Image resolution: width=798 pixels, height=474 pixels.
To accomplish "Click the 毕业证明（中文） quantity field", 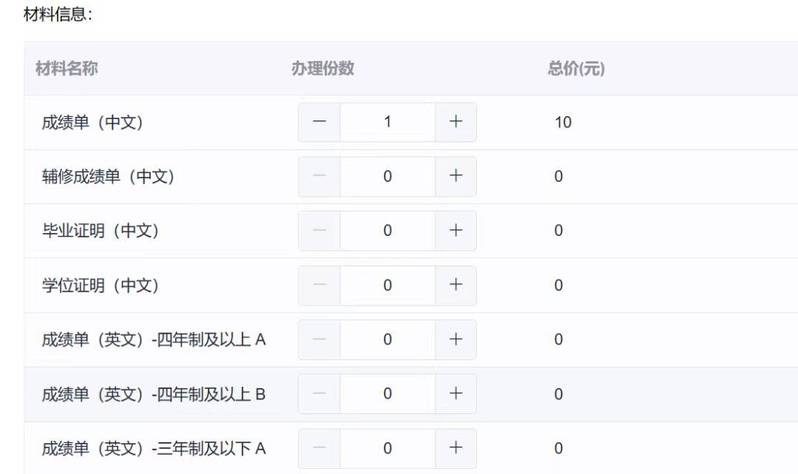I will [387, 230].
